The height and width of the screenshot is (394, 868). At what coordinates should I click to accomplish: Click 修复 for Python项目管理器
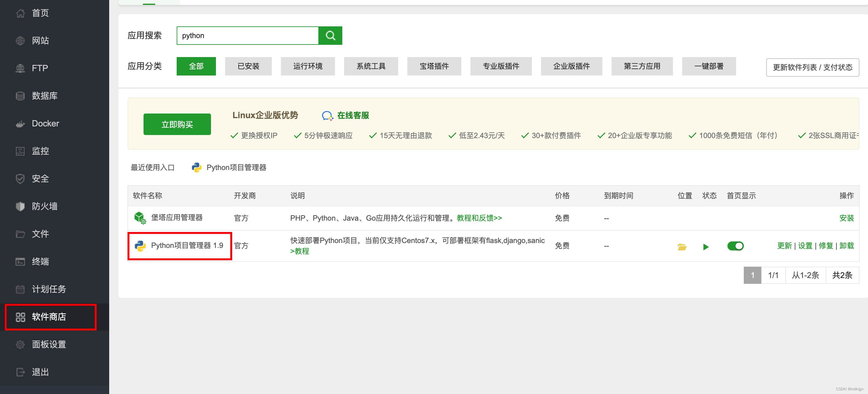pyautogui.click(x=826, y=246)
